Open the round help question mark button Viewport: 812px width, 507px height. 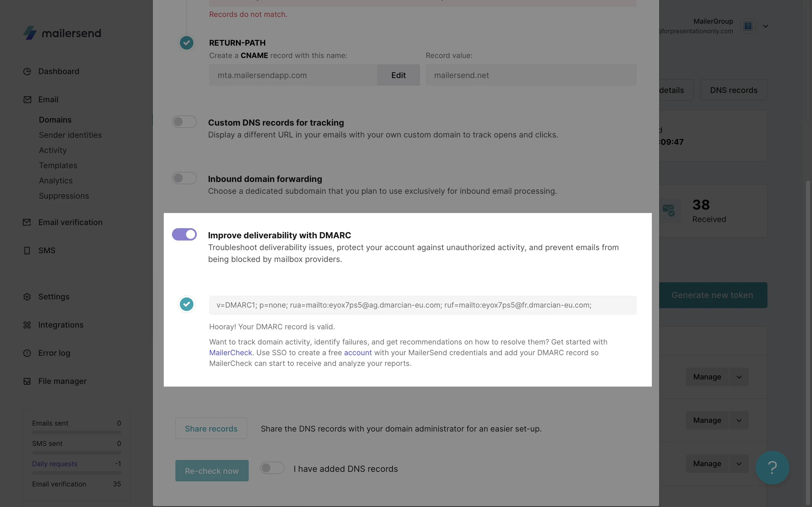(x=772, y=468)
